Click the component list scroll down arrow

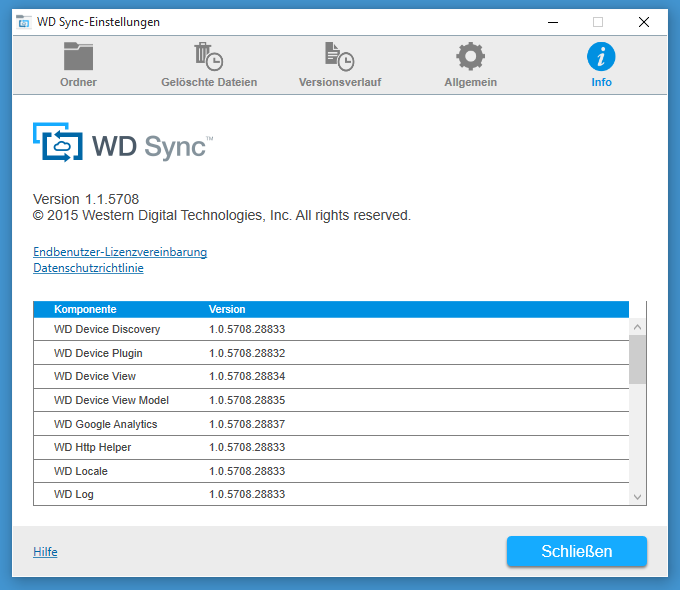(637, 497)
